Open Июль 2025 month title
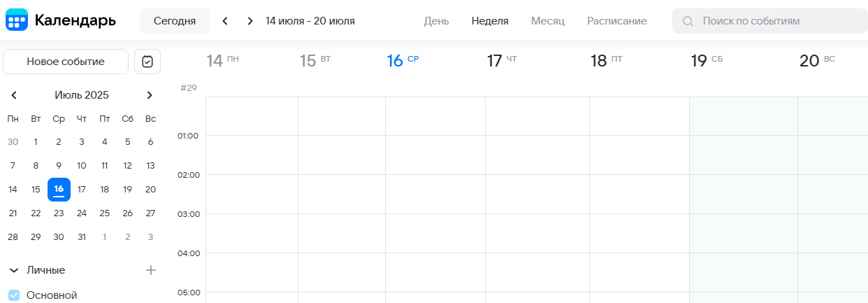Screen dimensions: 868x303 click(x=82, y=95)
